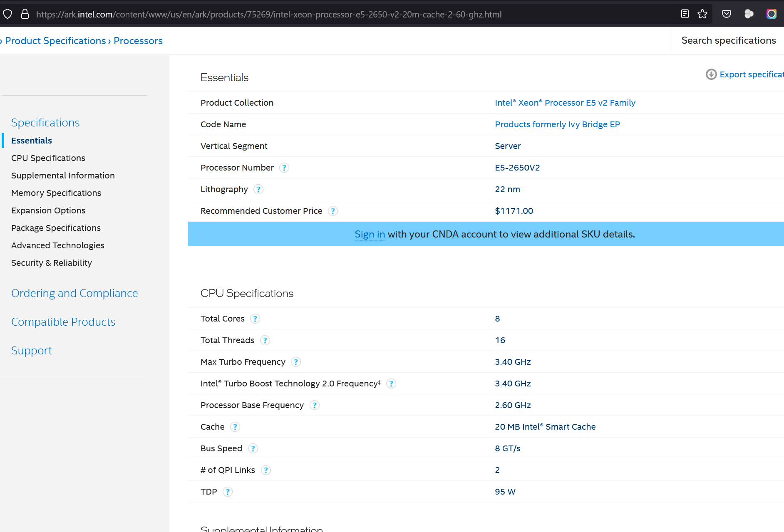Select Memory Specifications in the sidebar
784x532 pixels.
click(x=56, y=193)
